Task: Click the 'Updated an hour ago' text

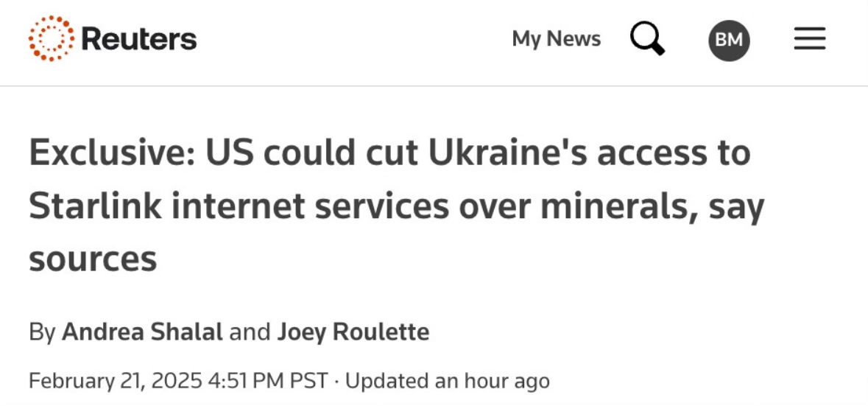Action: pyautogui.click(x=448, y=381)
